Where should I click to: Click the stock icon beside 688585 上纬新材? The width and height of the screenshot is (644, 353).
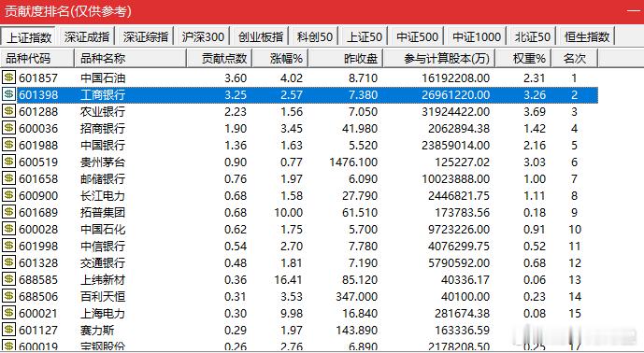[8, 279]
